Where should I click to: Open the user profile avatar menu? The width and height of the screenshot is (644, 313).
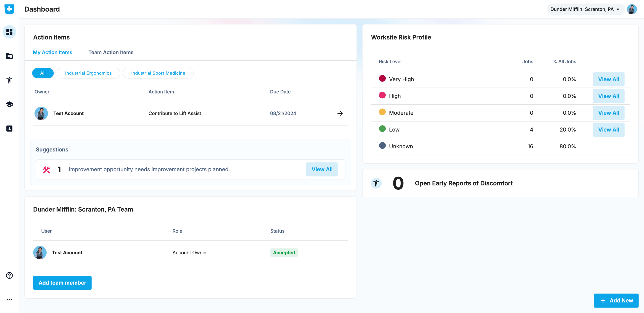(x=632, y=9)
